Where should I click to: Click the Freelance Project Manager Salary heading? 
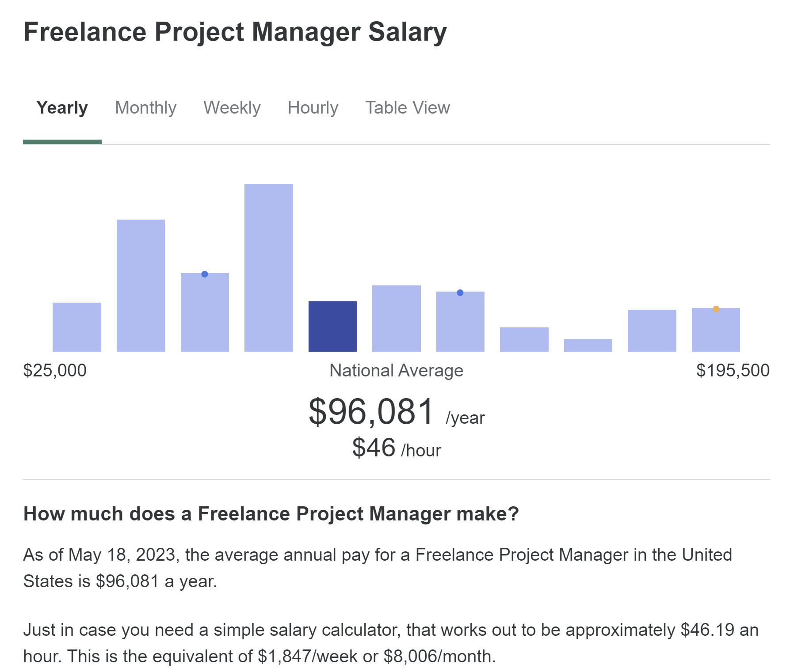click(x=235, y=32)
